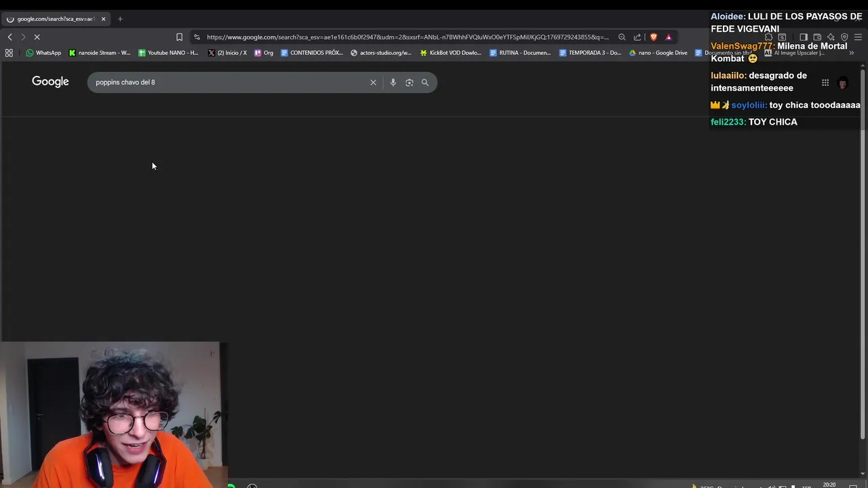
Task: Open the nanoide Stream bookmark
Action: tap(100, 53)
